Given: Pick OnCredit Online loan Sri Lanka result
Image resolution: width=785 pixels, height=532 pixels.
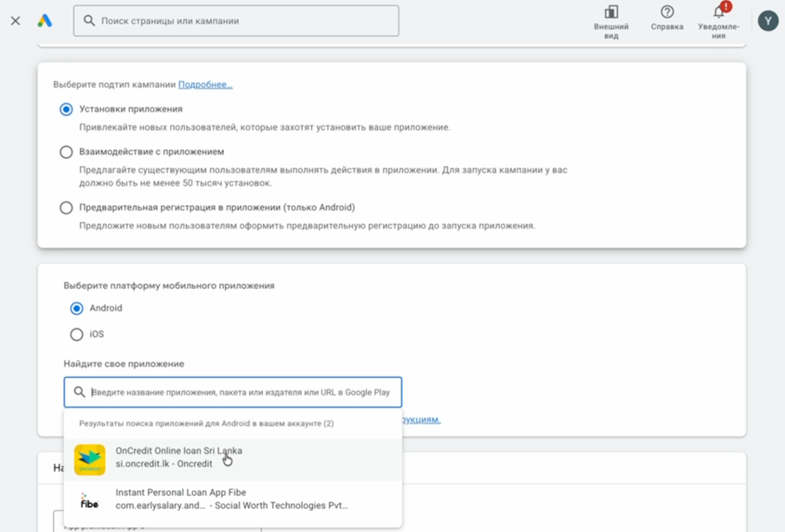Looking at the screenshot, I should click(179, 457).
